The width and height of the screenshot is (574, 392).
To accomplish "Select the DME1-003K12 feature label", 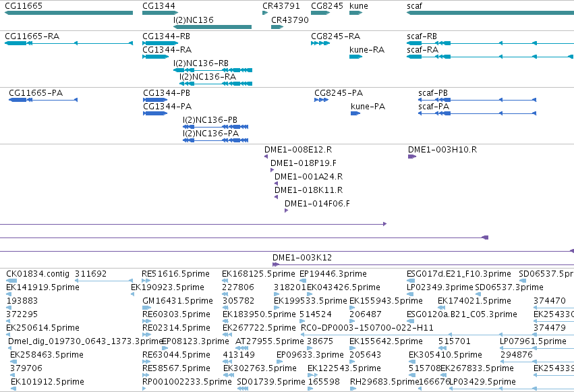I will coord(302,258).
